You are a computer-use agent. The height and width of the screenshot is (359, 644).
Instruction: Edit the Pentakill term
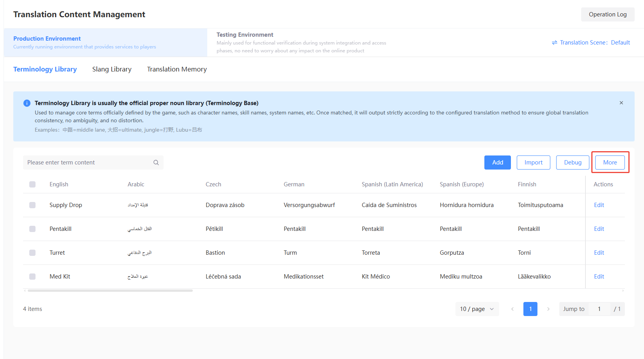pos(599,229)
